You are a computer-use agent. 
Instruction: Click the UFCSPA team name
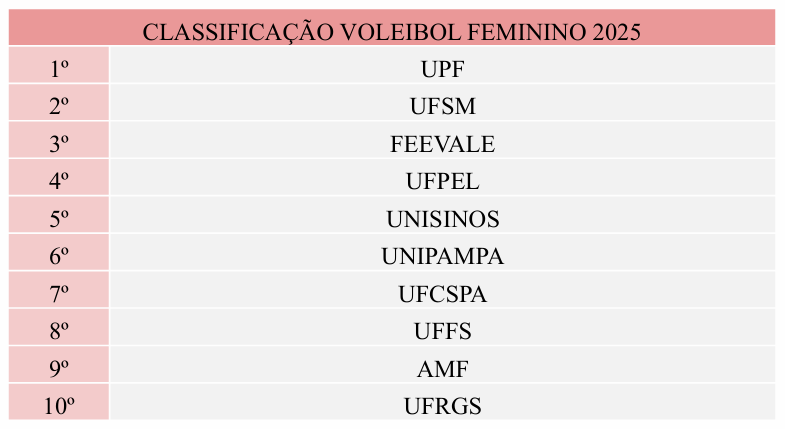[442, 295]
